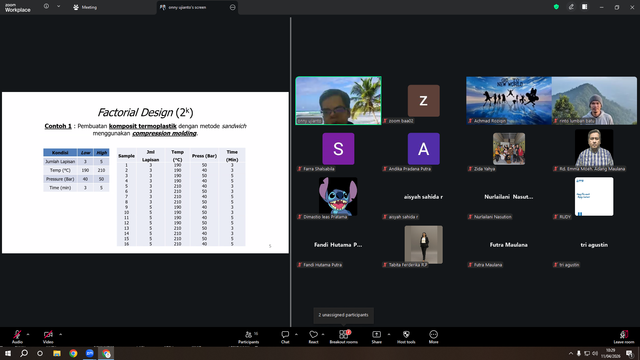Open the React emoji menu
640x360 pixels.
click(313, 337)
